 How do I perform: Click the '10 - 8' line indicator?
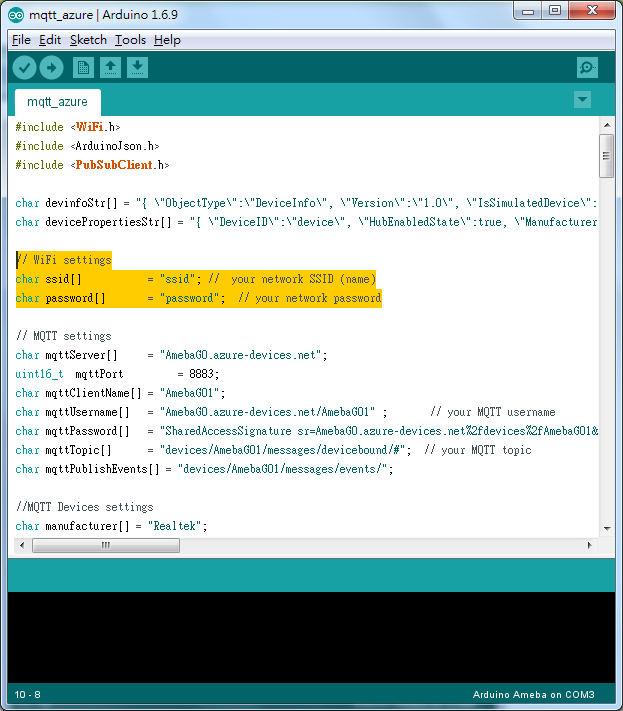tap(28, 695)
